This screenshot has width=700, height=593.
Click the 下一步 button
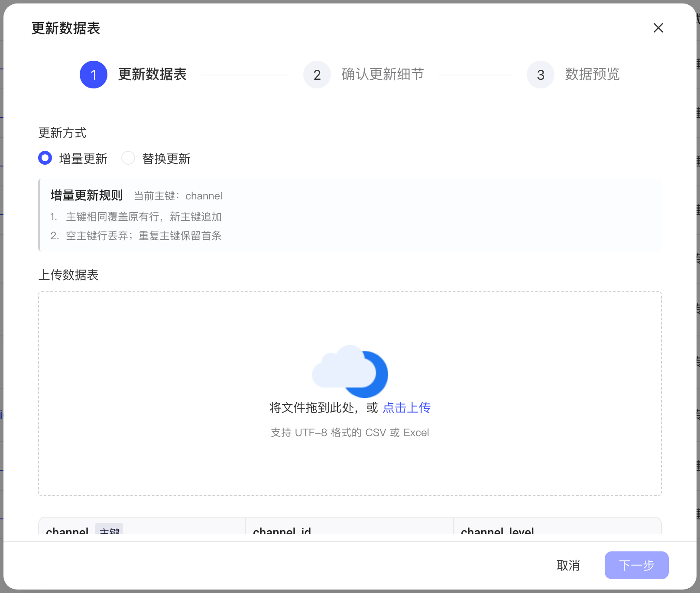pos(636,565)
